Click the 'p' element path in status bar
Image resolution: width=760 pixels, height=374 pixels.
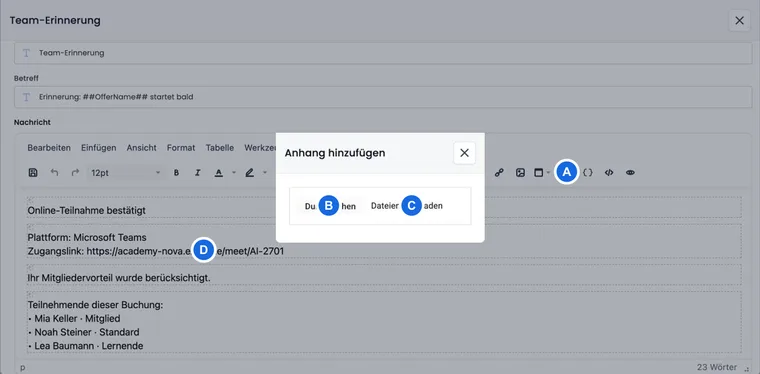[x=22, y=368]
